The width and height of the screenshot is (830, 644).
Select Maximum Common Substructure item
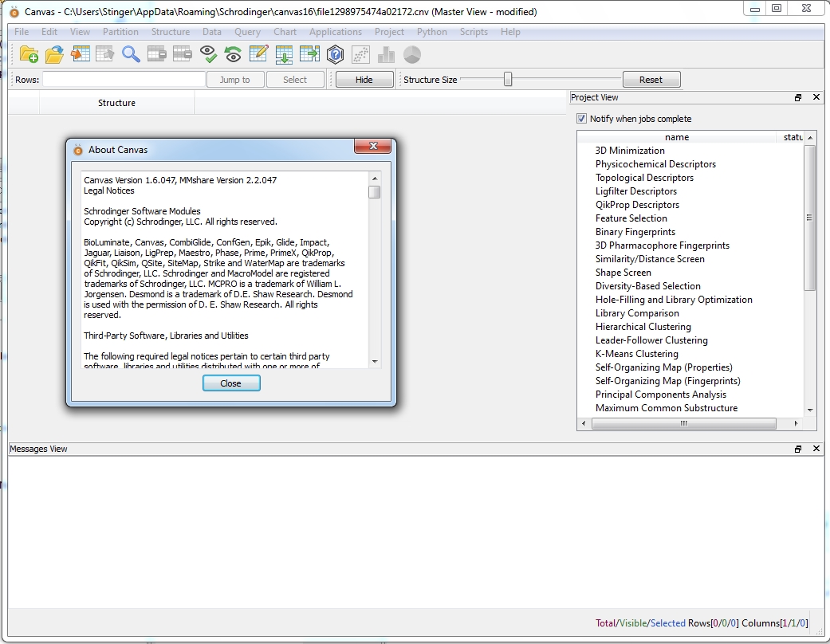coord(667,408)
